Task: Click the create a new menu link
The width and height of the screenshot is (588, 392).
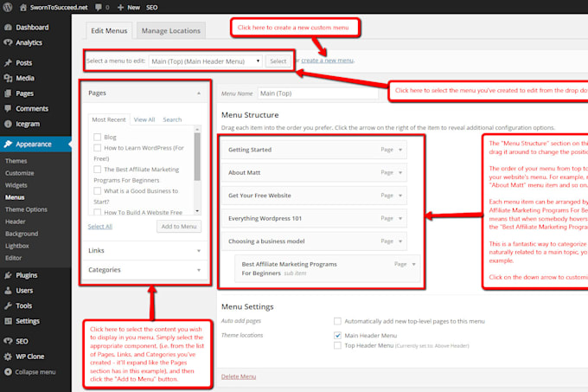Action: click(328, 61)
